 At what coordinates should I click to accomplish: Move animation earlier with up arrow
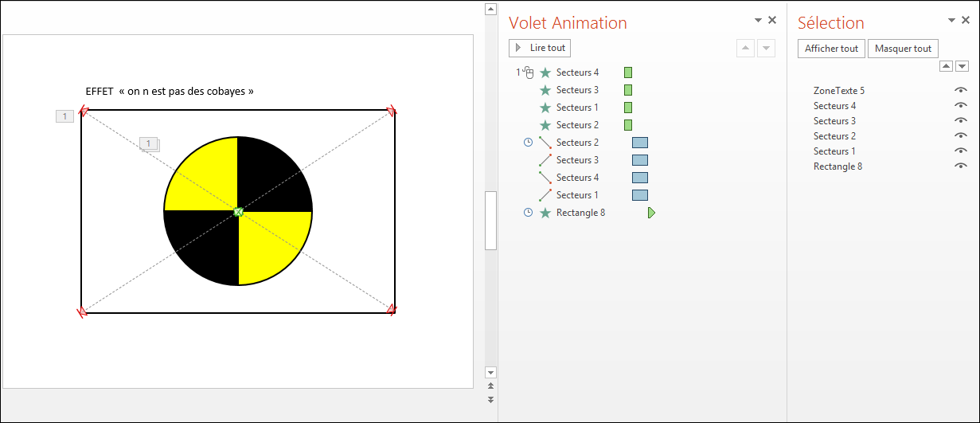745,49
